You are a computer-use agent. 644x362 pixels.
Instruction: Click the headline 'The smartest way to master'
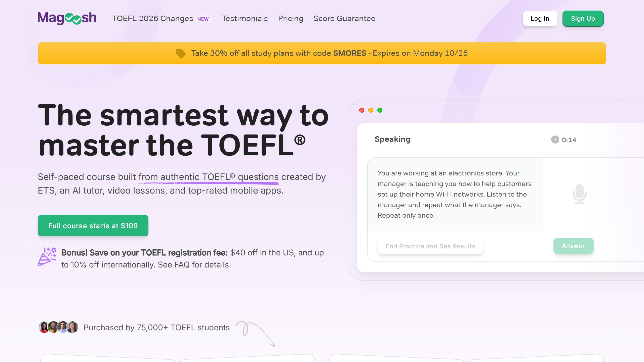(x=183, y=130)
